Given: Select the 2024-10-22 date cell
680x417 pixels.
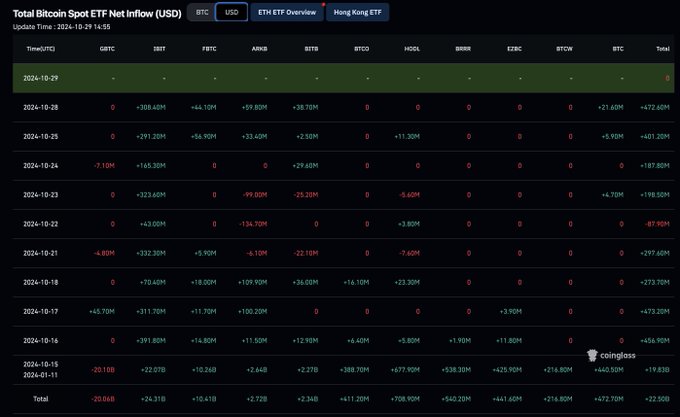Looking at the screenshot, I should pos(41,224).
